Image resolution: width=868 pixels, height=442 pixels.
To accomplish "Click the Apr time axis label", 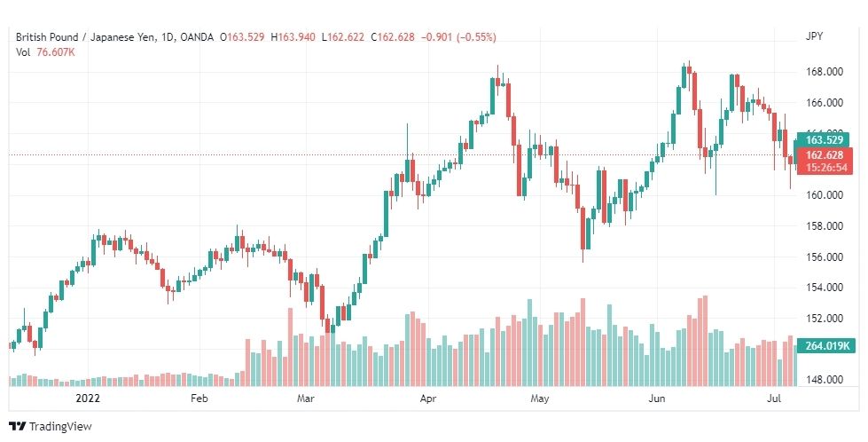I will 428,399.
